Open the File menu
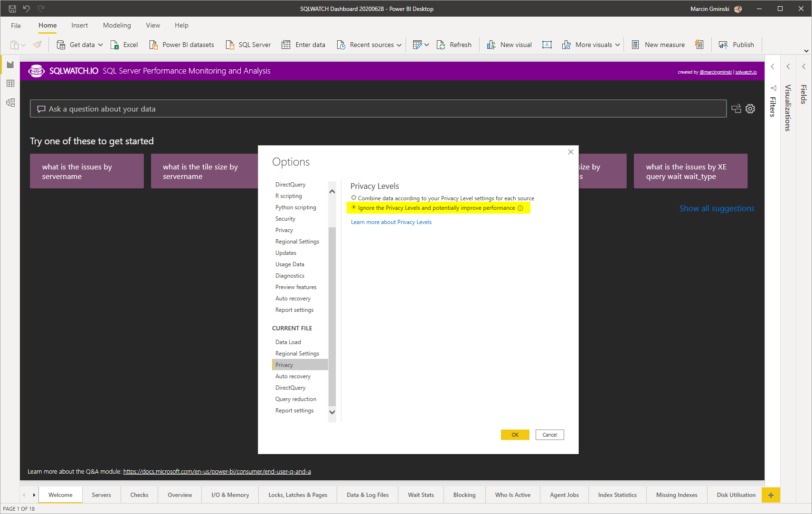Screen dimensions: 812x514 16,26
